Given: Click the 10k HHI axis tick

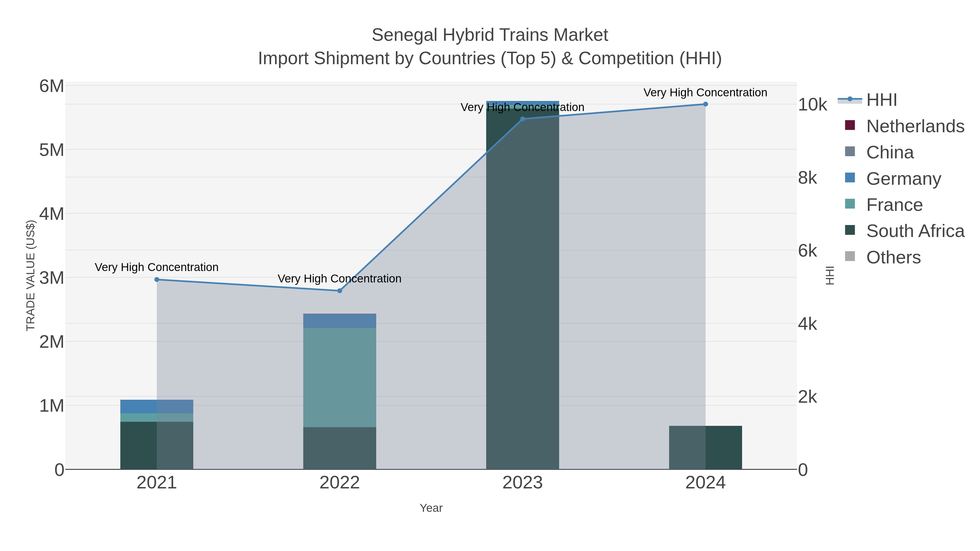Looking at the screenshot, I should pyautogui.click(x=813, y=104).
